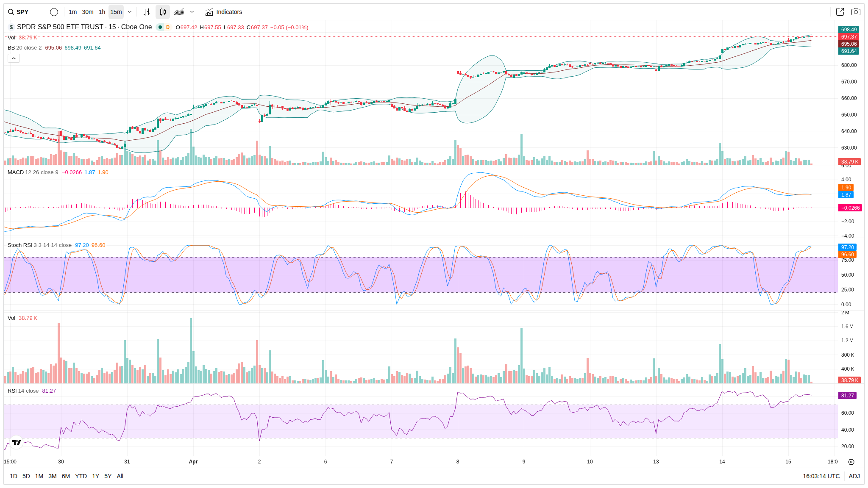The height and width of the screenshot is (488, 868).
Task: Click the add symbol plus icon
Action: point(54,12)
